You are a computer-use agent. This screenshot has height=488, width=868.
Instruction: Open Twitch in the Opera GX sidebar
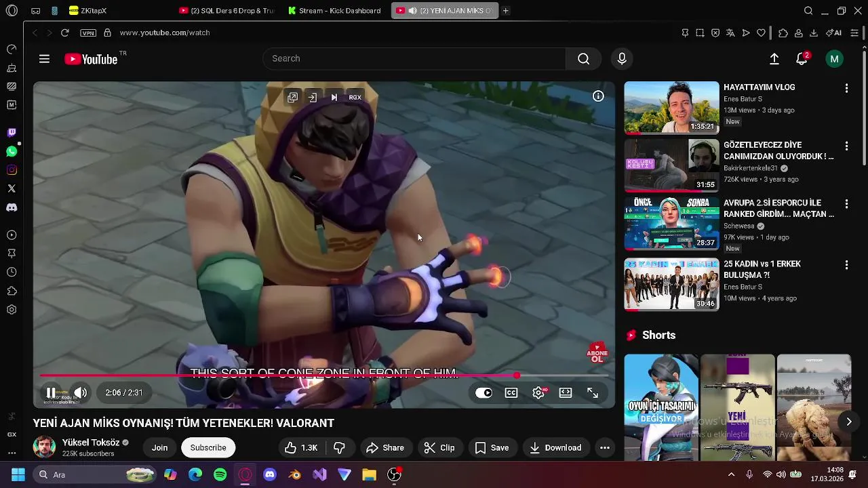pyautogui.click(x=12, y=133)
